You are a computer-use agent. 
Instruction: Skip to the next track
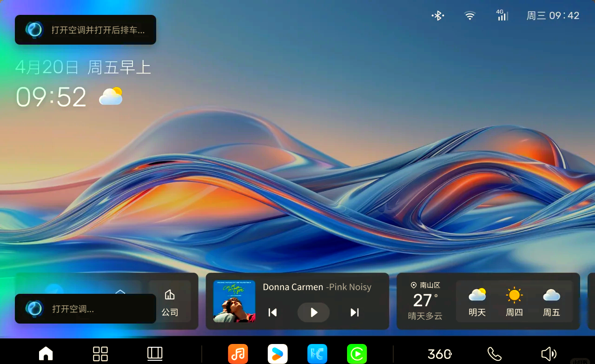pos(355,312)
